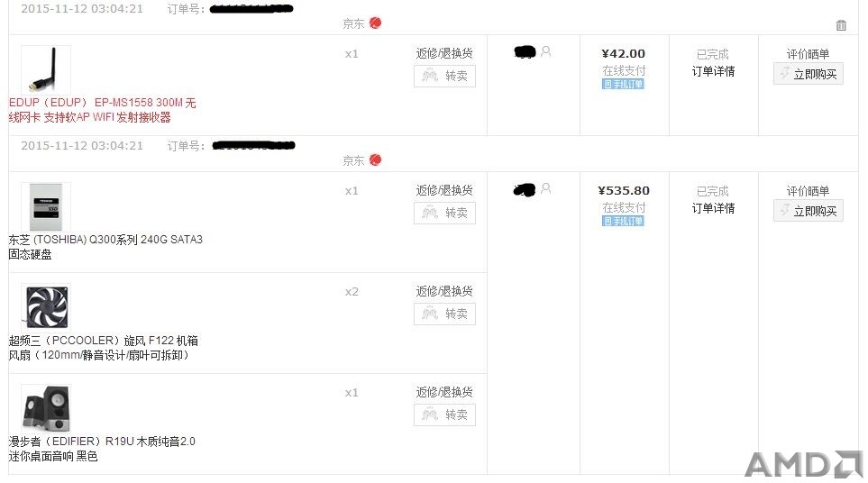Click the recipient person icon for ¥42.00 order
The height and width of the screenshot is (483, 868).
(546, 51)
